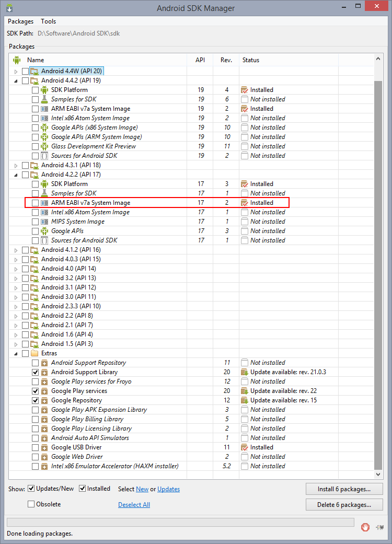The image size is (392, 544).
Task: Click the scrollbar up arrow
Action: coord(378,59)
